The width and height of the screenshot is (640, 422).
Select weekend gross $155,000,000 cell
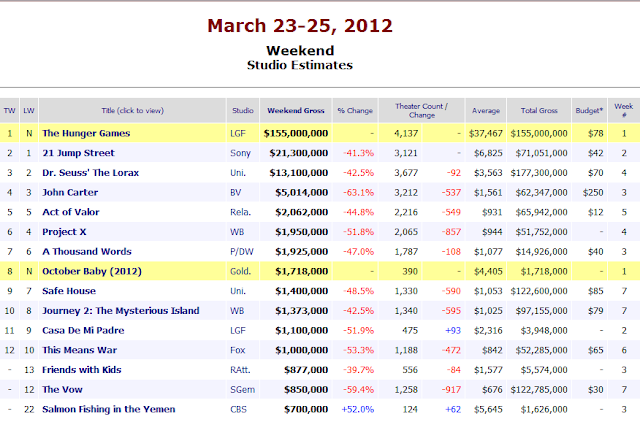[x=296, y=133]
